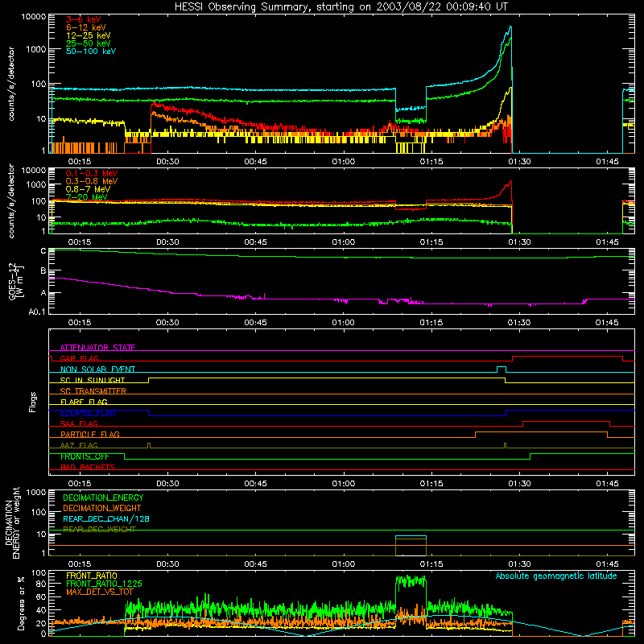Select the GAP_FLAG label

pos(79,358)
